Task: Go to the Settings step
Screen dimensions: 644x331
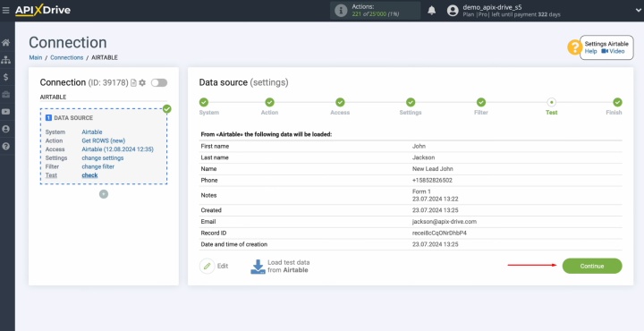Action: pyautogui.click(x=411, y=102)
